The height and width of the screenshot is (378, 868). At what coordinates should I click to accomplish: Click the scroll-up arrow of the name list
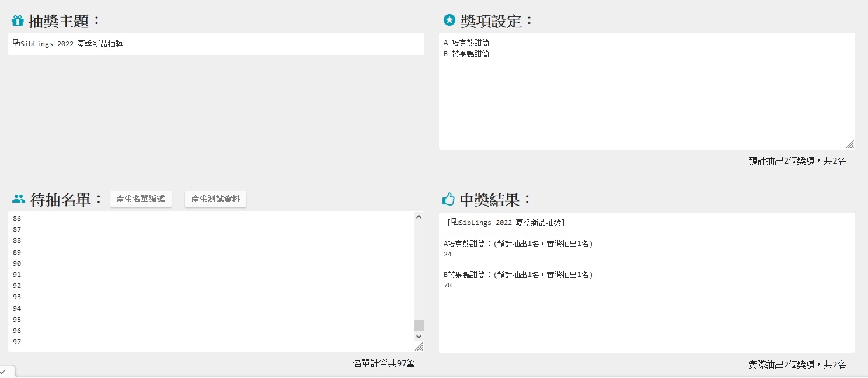pos(419,217)
